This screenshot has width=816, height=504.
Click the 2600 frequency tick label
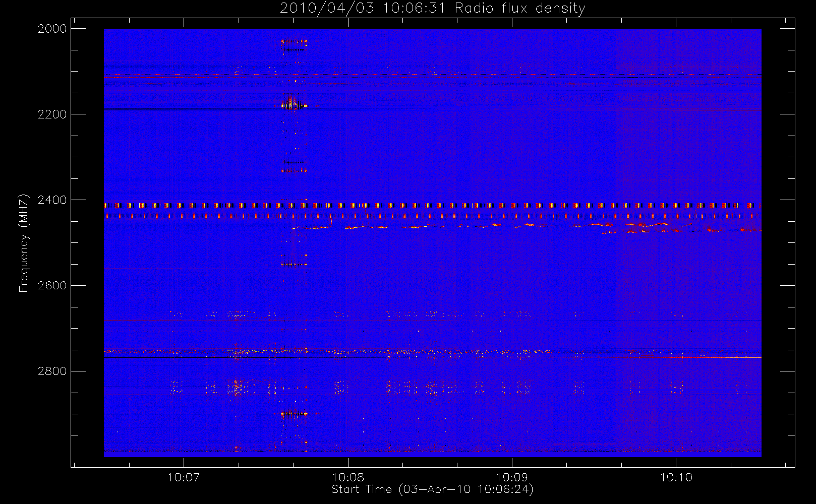52,286
